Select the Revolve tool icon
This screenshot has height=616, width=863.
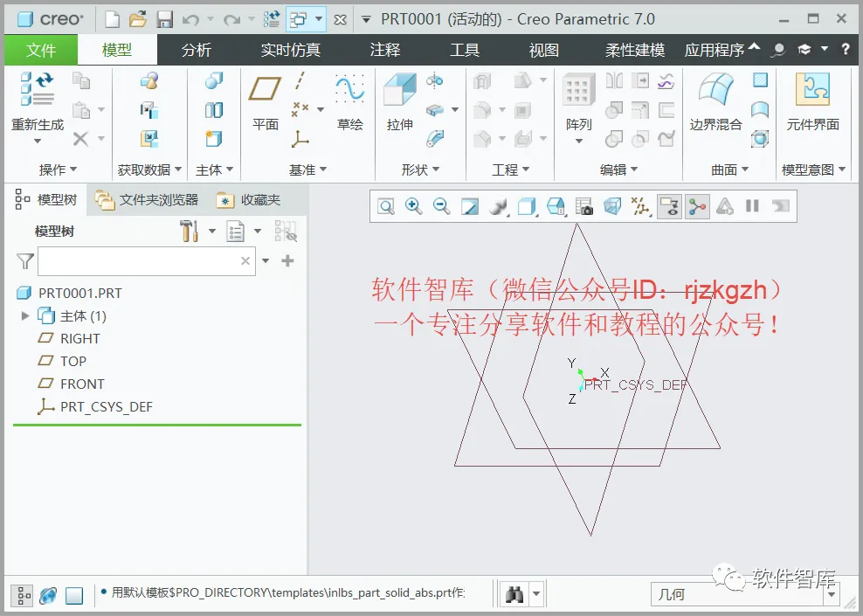pos(434,81)
